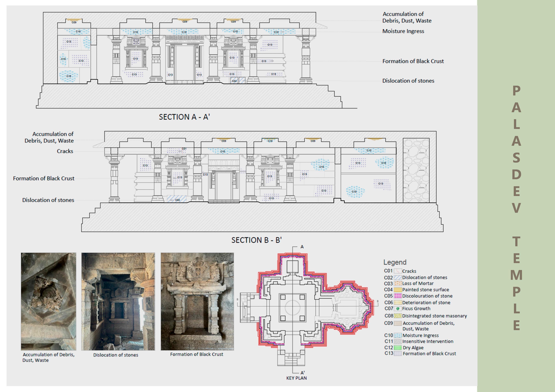Click the Legend heading
Viewport: 555px width, 392px height.
point(395,262)
